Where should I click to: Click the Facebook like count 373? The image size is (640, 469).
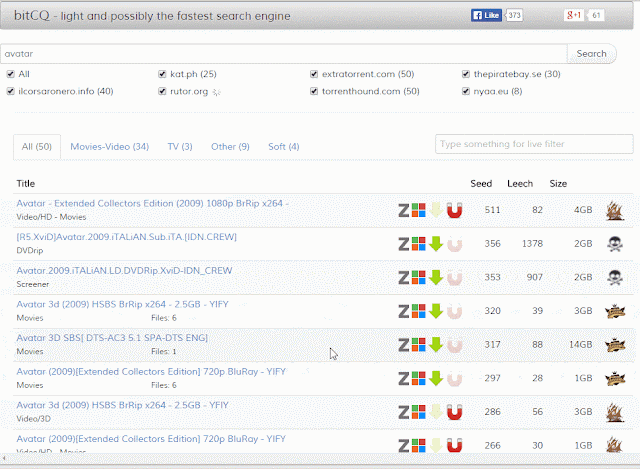[514, 16]
